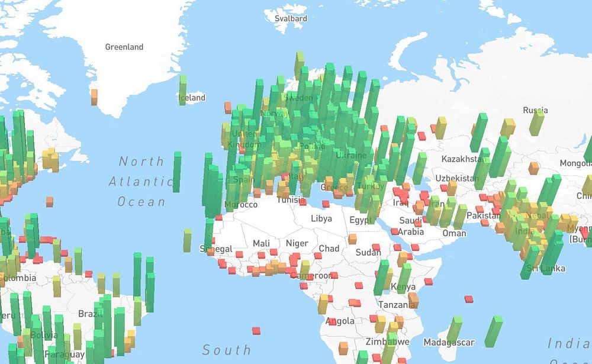Screen dimensions: 592x364
Task: Select the red marker east of Tanzania in ocean
Action: point(469,299)
